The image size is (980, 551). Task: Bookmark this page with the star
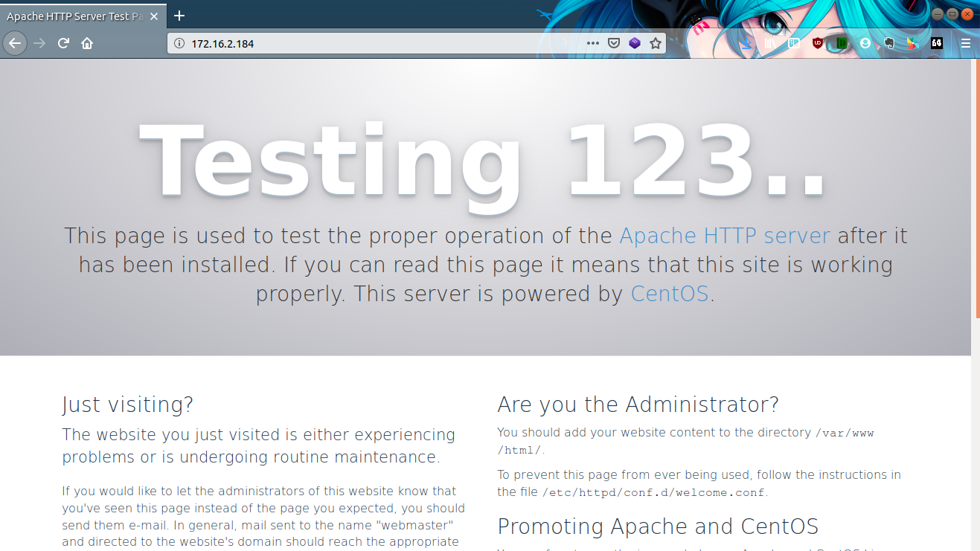tap(656, 43)
